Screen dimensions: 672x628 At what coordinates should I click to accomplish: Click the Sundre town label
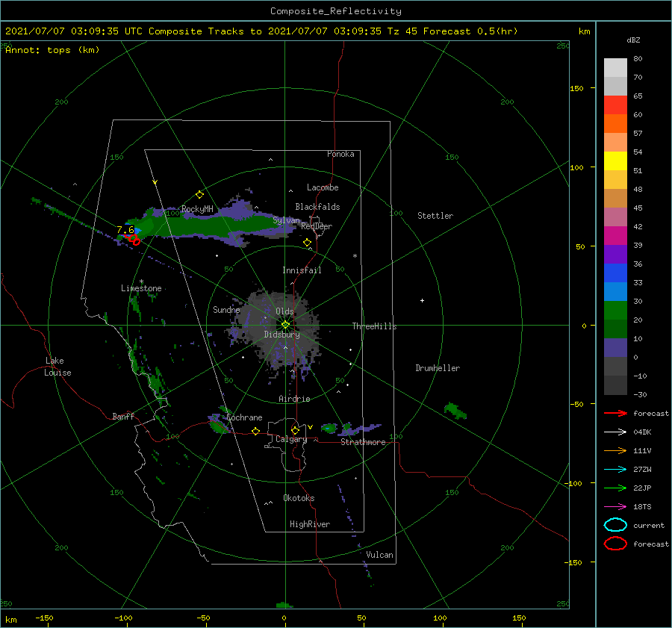click(226, 309)
